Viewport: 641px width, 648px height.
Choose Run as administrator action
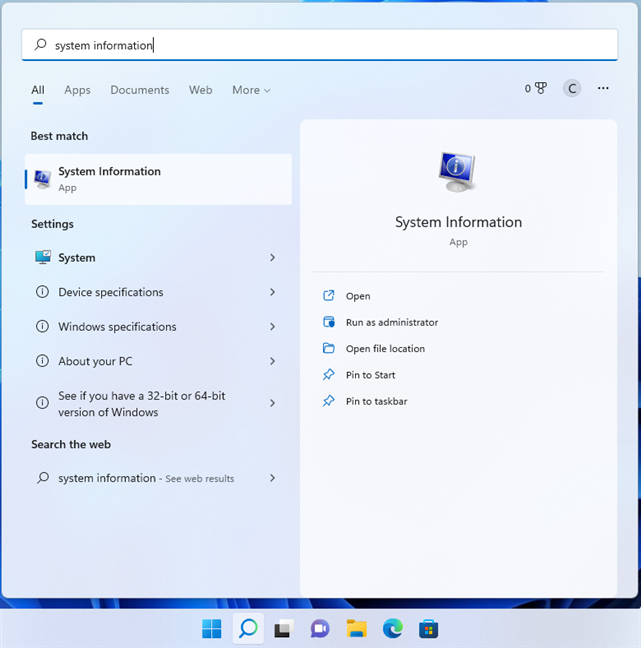[x=391, y=322]
